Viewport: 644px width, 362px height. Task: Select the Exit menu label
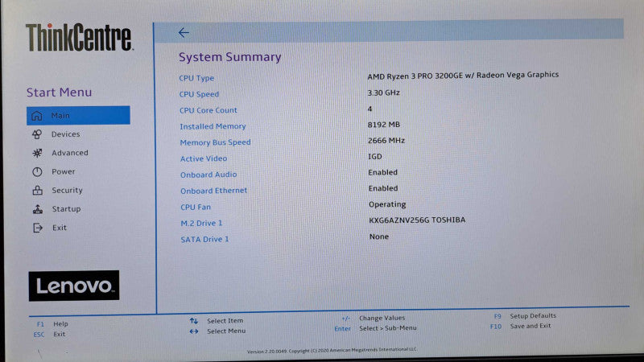click(59, 228)
